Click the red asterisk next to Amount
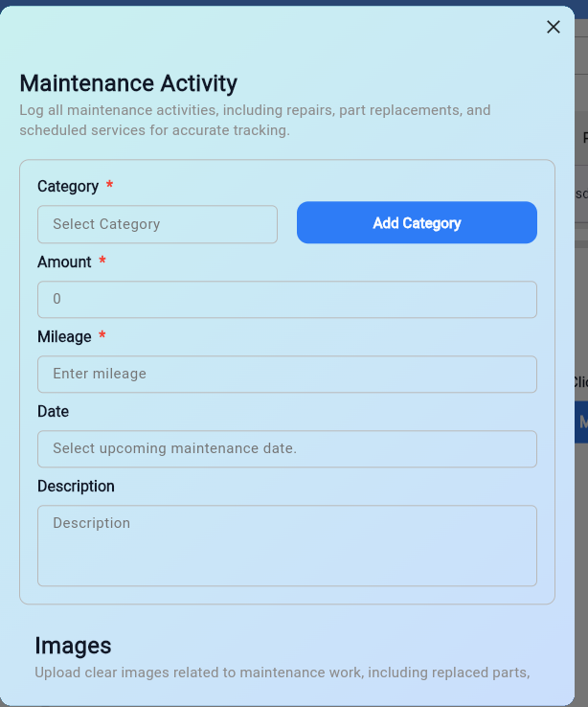The width and height of the screenshot is (588, 707). [102, 261]
